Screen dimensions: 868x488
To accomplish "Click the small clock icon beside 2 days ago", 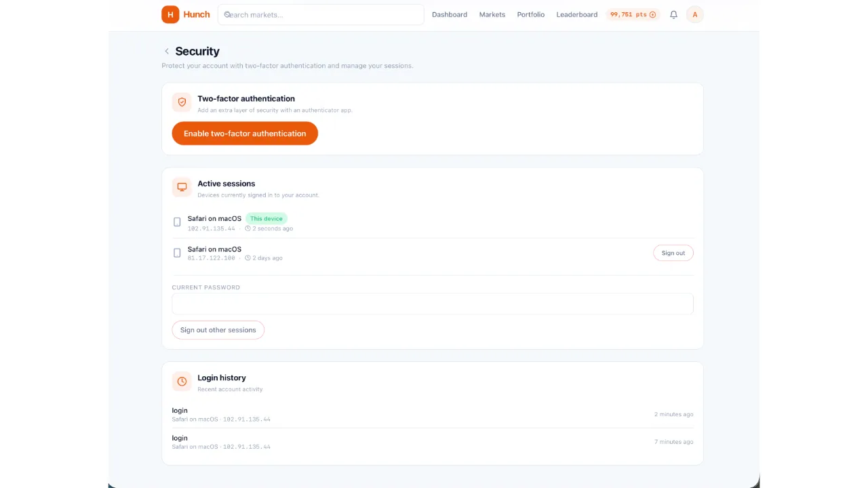I will click(x=248, y=258).
